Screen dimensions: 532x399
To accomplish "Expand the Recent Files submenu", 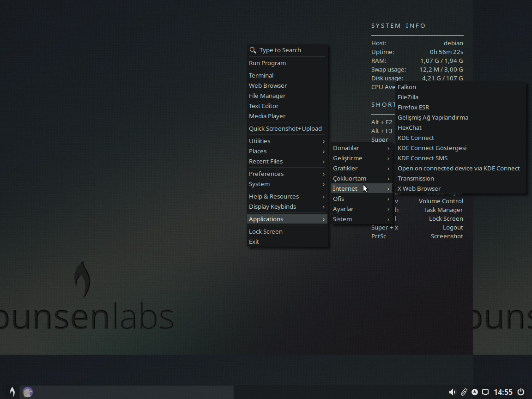I will 287,162.
